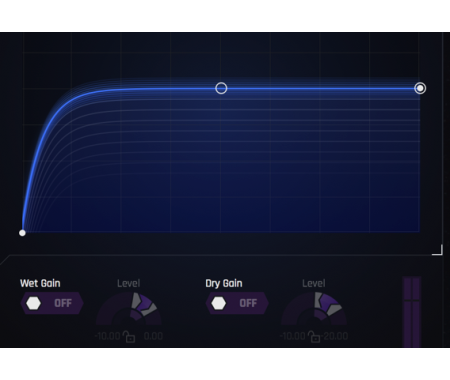Click the Wet Gain 0.00 value
The height and width of the screenshot is (380, 450).
coord(153,336)
